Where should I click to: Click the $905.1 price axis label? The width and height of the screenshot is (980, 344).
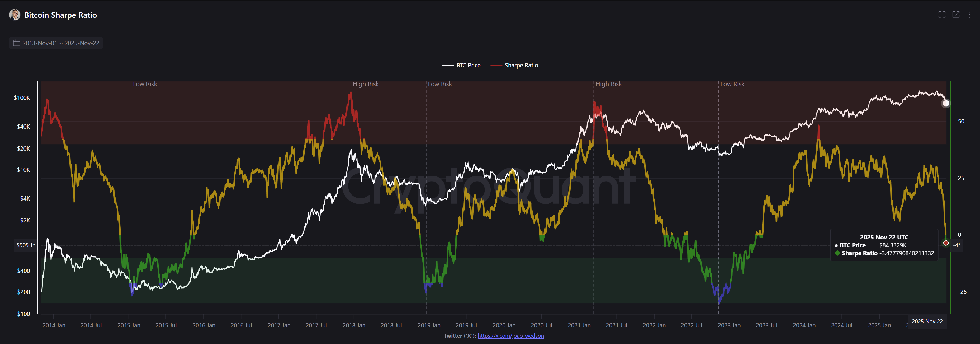[x=26, y=245]
